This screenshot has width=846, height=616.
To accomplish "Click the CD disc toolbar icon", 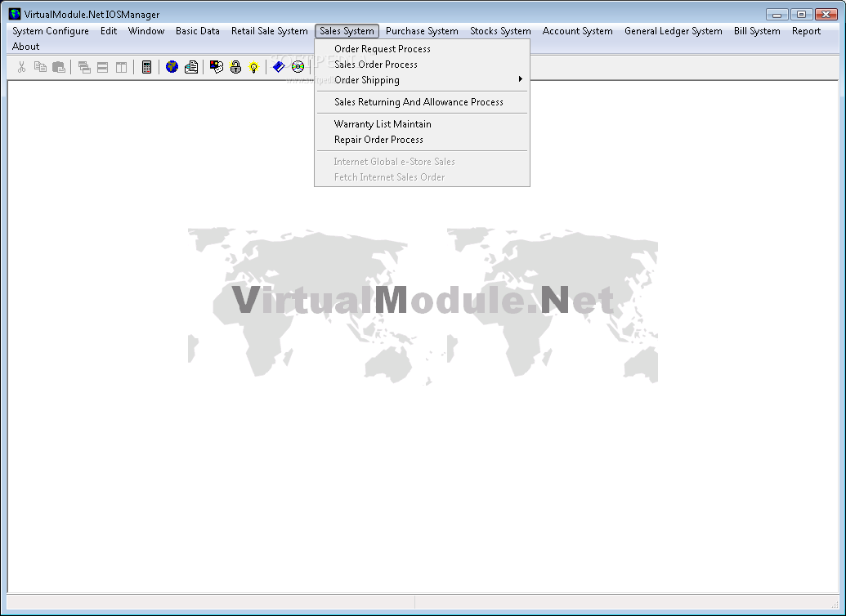I will tap(298, 67).
